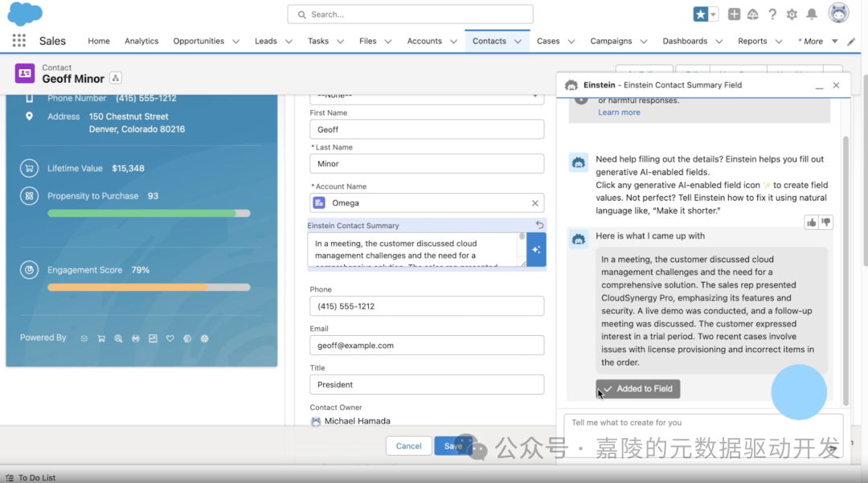The width and height of the screenshot is (868, 483).
Task: Open the global actions plus icon
Action: 734,14
